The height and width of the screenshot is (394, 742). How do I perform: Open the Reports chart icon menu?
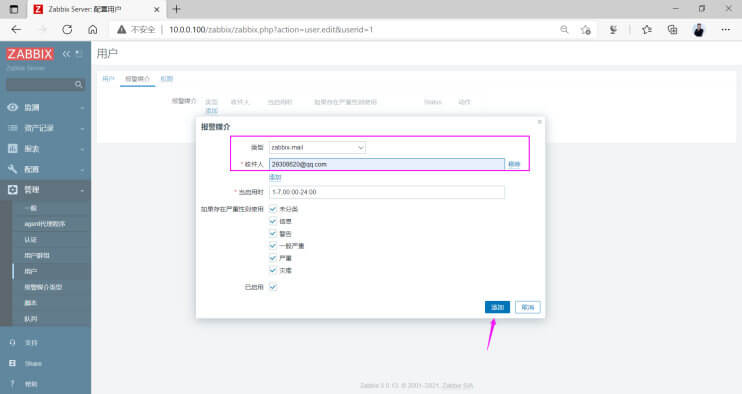[x=13, y=149]
